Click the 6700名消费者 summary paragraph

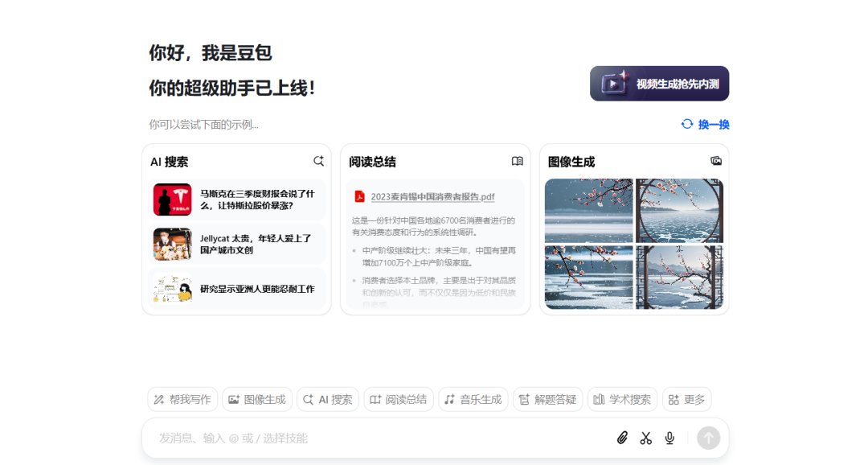point(434,226)
